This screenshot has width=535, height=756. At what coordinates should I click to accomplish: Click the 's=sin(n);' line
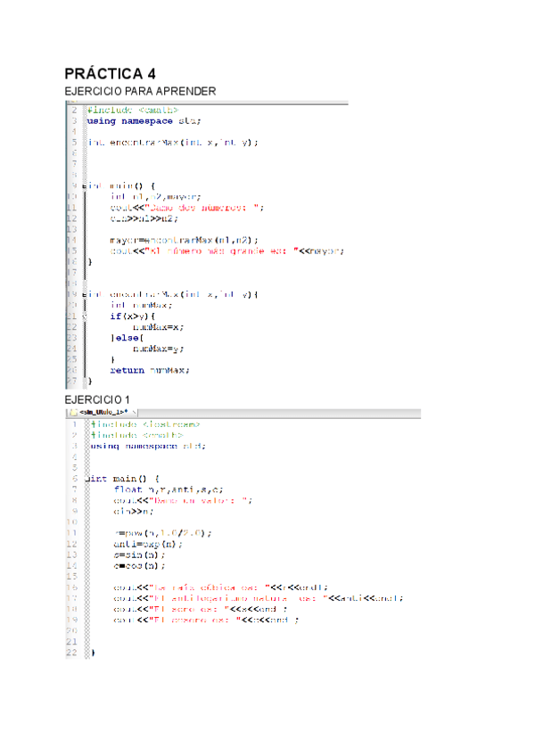click(x=139, y=555)
